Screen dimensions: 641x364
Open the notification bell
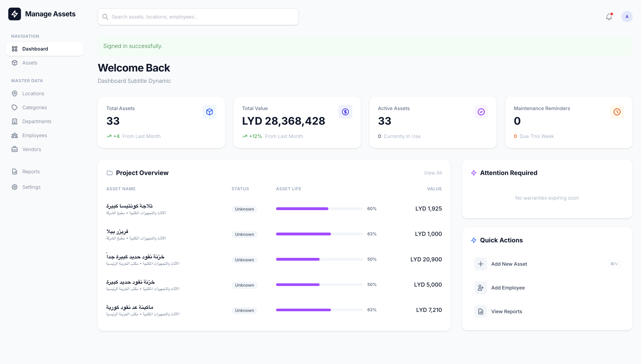click(609, 17)
